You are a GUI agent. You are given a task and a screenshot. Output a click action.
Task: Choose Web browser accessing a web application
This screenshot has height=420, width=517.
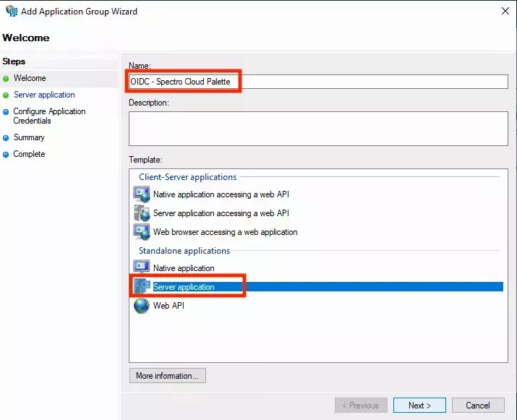coord(225,232)
